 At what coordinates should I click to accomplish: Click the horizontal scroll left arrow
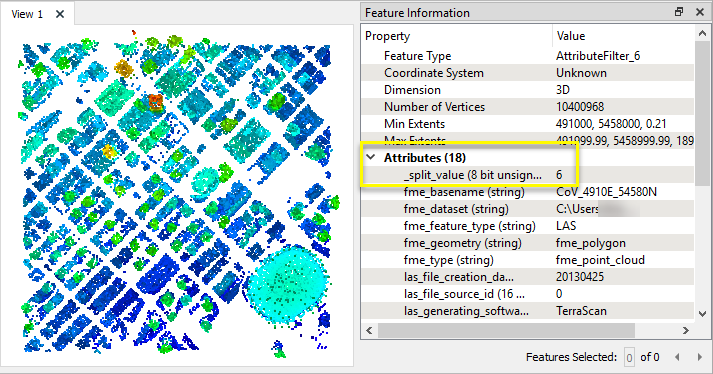(x=369, y=331)
